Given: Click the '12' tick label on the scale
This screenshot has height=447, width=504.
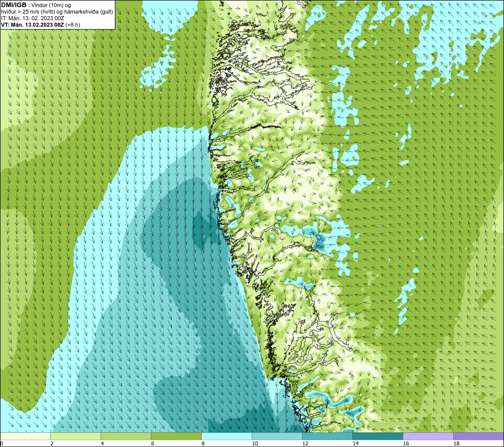Looking at the screenshot, I should (305, 443).
